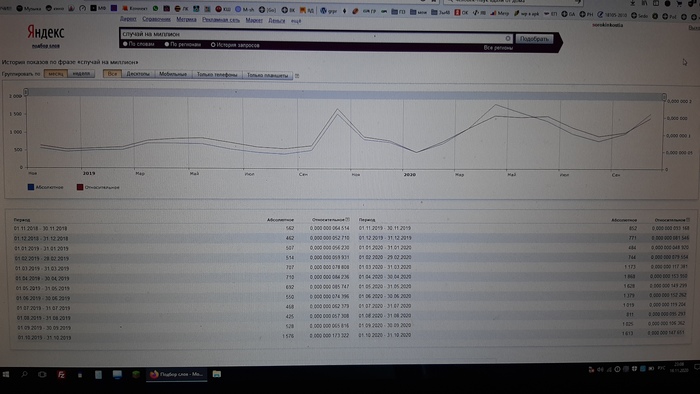The height and width of the screenshot is (394, 700).
Task: Click the clear icon inside search field
Action: point(508,38)
